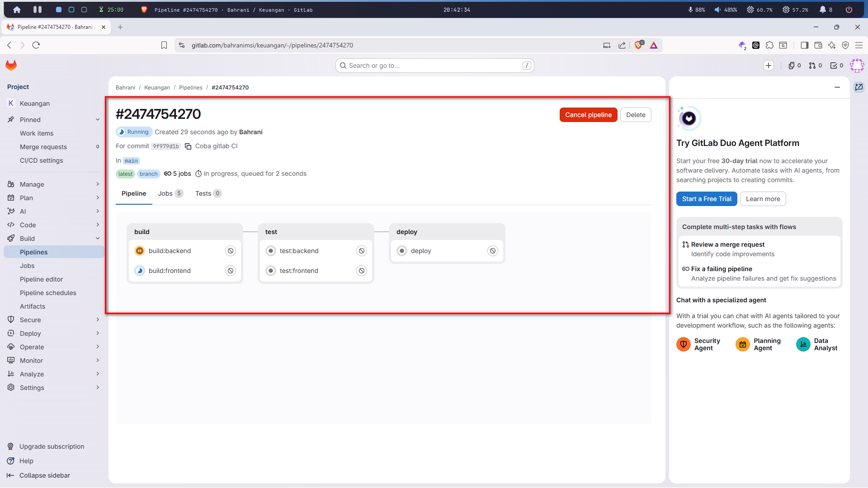Open the GitLab home logo
The height and width of the screenshot is (488, 868).
coord(11,66)
